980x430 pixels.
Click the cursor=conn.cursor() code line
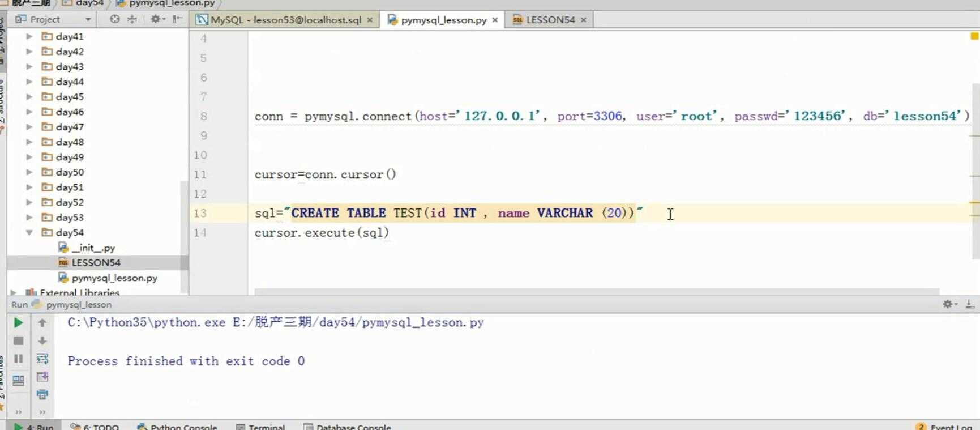pos(326,174)
